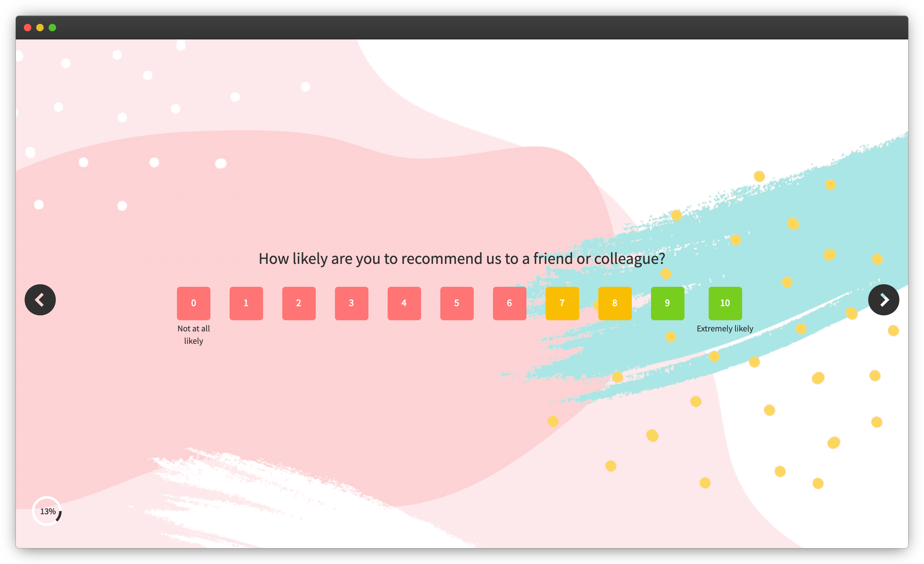The width and height of the screenshot is (924, 564).
Task: Choose 10 Extremely likely rating
Action: (x=725, y=303)
